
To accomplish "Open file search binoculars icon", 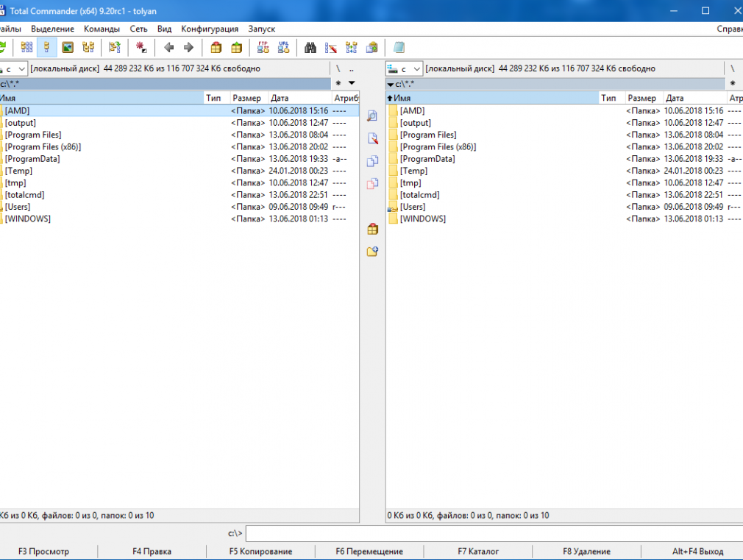I will pos(310,47).
